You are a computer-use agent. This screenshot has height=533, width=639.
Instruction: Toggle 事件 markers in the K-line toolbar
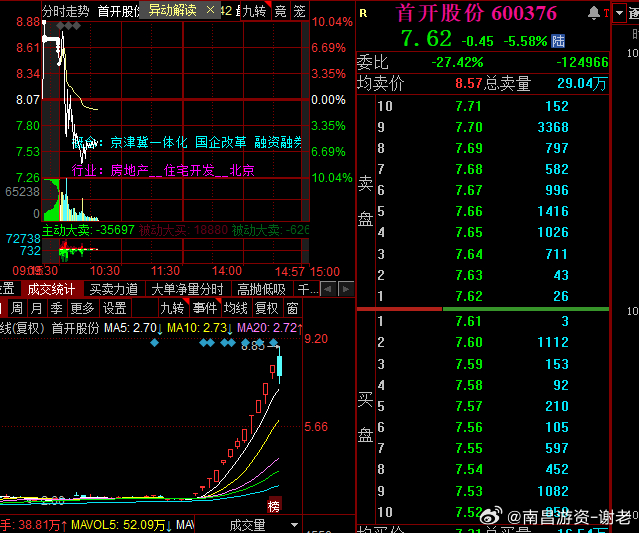point(205,308)
